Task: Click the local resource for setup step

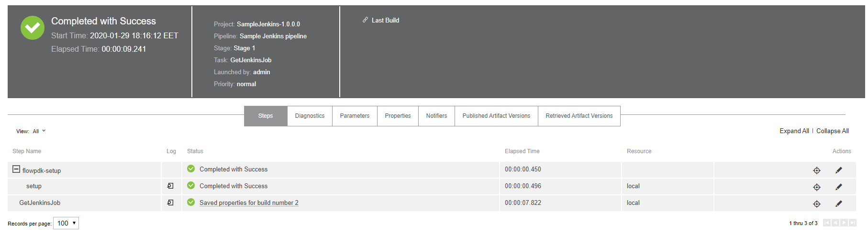Action: click(633, 186)
